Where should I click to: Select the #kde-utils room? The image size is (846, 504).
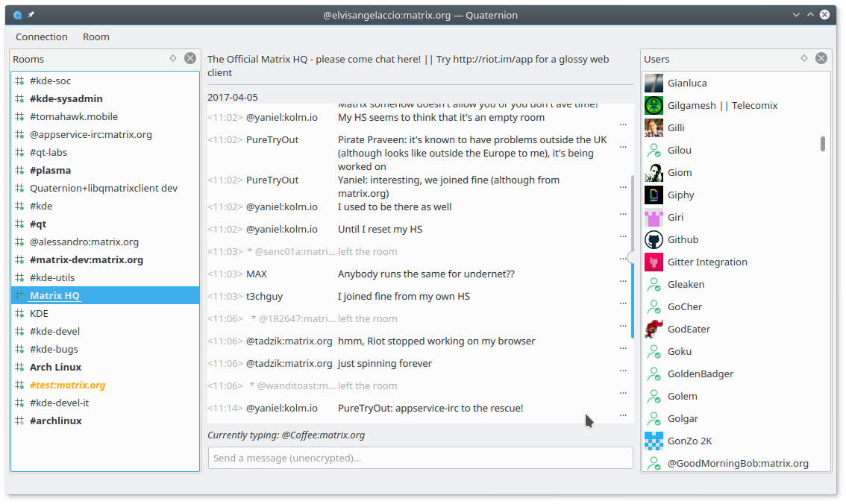(105, 277)
